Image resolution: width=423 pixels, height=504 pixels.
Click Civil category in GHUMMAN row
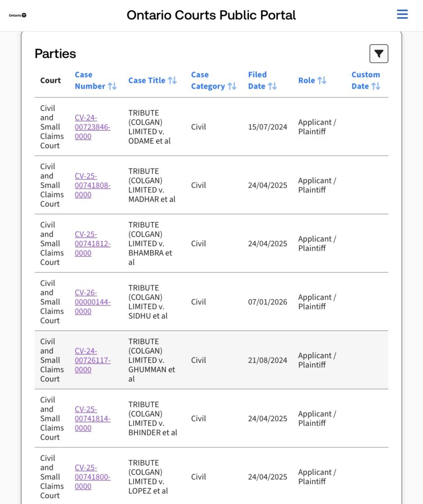(198, 360)
